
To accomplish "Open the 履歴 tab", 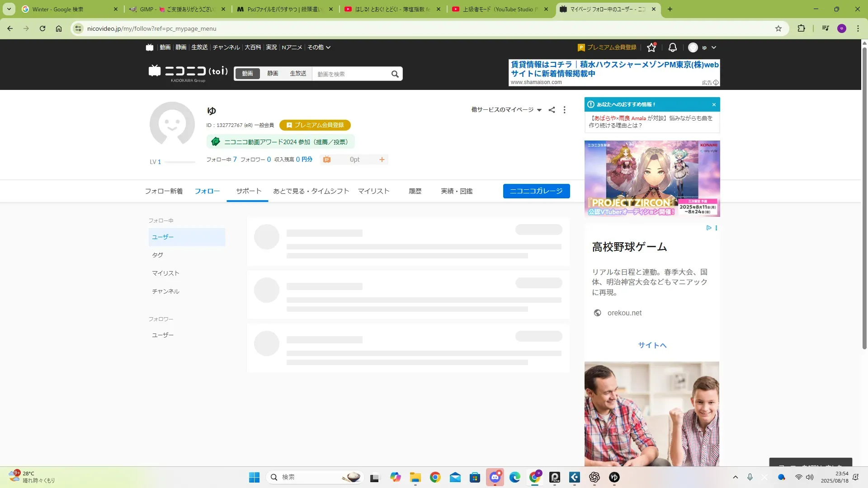I will (415, 191).
